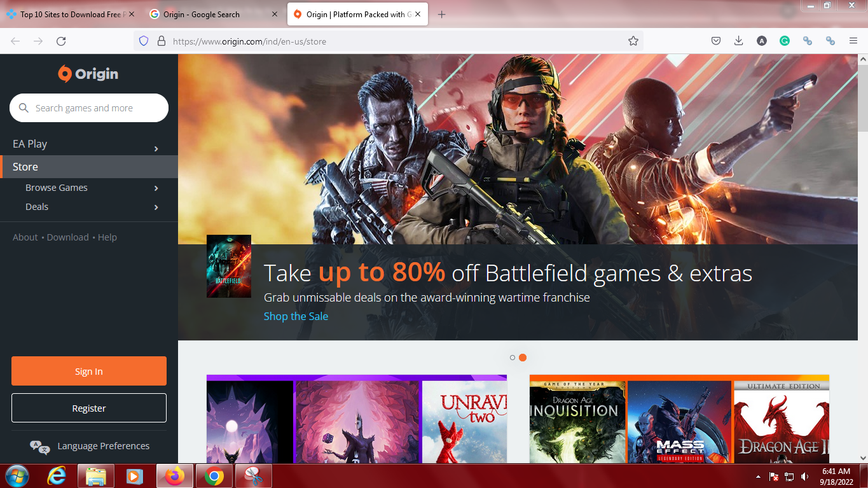Click the Origin logo in sidebar
Screen dimensions: 868x488
[88, 74]
